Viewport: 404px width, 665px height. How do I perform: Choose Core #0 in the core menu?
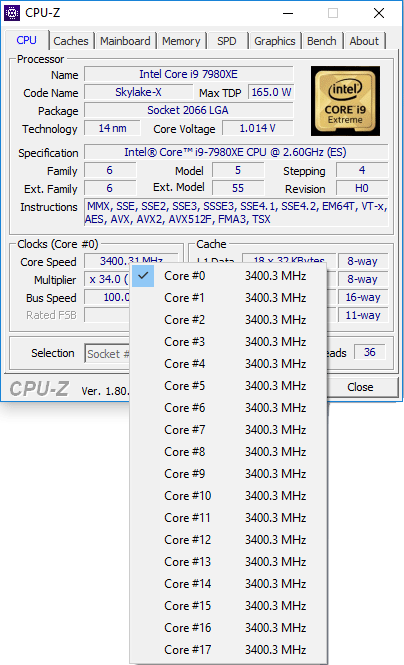[x=228, y=276]
